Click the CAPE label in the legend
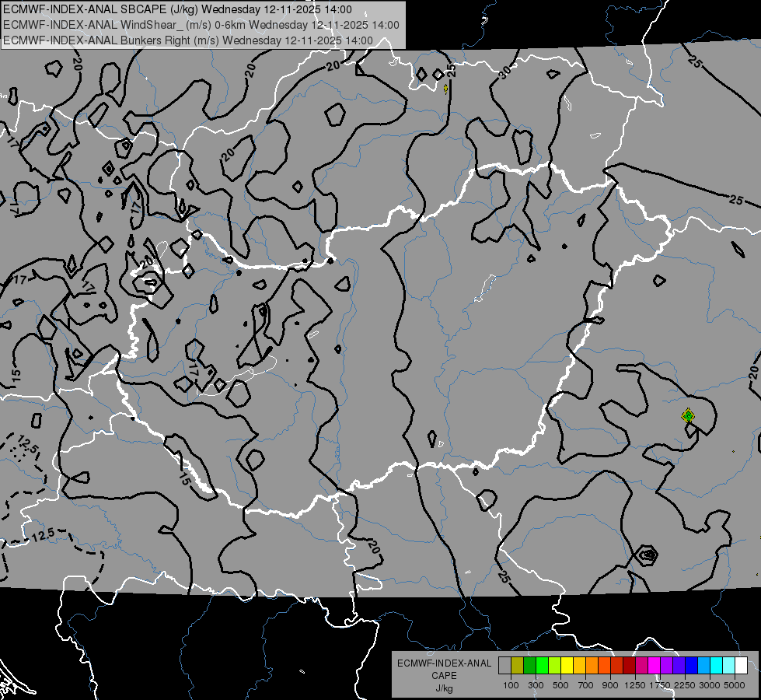This screenshot has height=700, width=761. [x=444, y=676]
